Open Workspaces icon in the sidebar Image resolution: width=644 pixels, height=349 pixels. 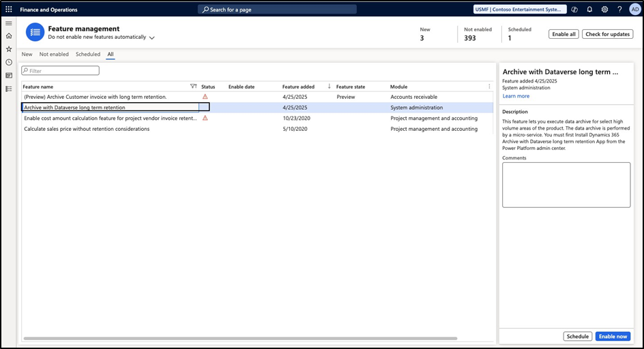(9, 75)
